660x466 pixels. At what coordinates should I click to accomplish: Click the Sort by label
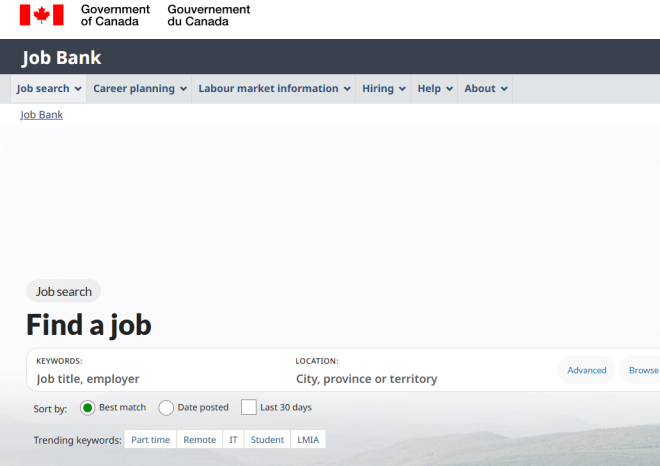pyautogui.click(x=50, y=409)
